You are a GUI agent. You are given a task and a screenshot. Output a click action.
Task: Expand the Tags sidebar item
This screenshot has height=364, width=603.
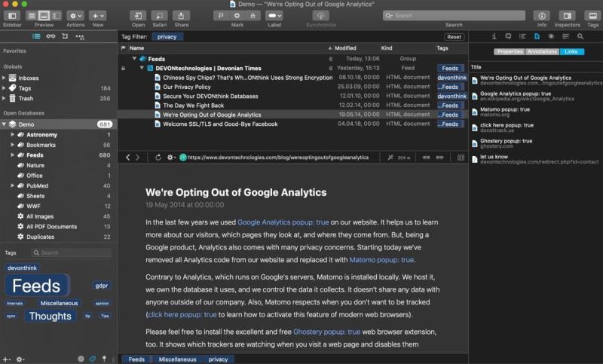tap(4, 88)
